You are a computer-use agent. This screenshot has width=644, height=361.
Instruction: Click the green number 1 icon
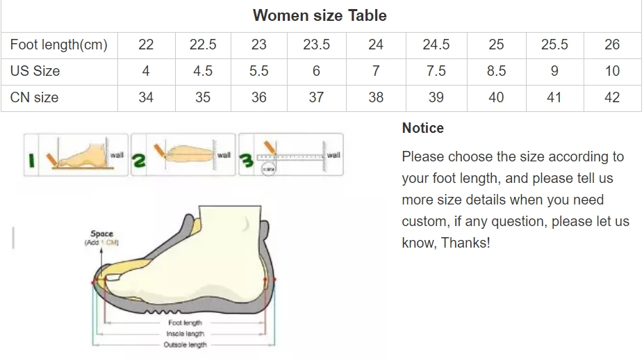click(31, 160)
